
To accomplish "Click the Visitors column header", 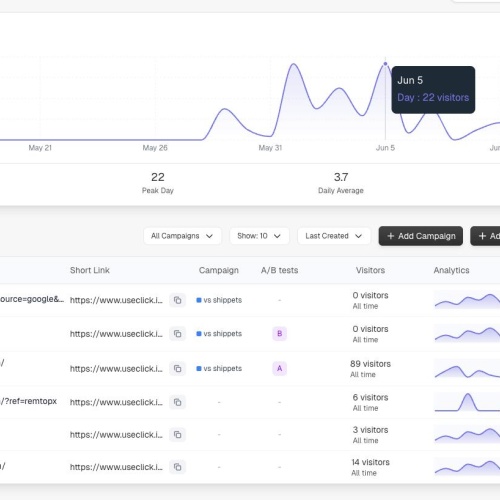I will (370, 270).
